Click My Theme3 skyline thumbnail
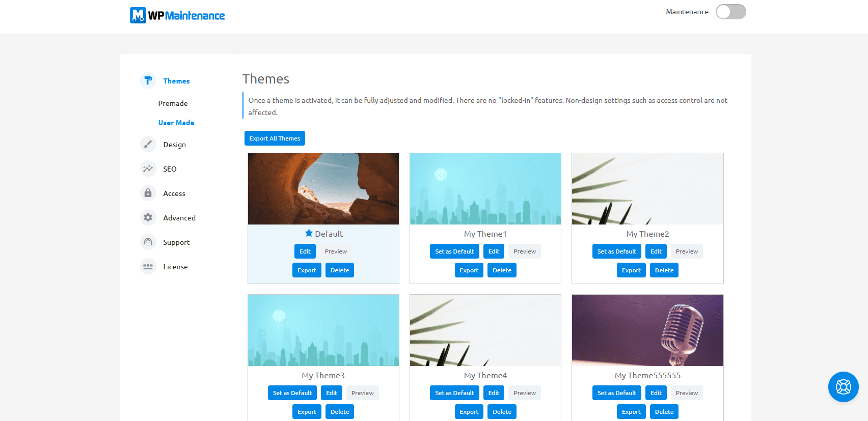The image size is (868, 421). coord(323,330)
